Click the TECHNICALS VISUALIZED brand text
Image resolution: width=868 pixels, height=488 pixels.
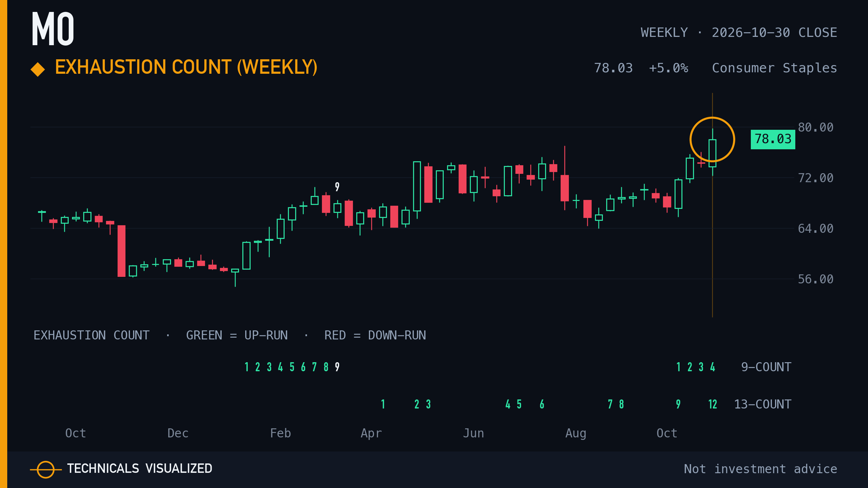click(x=140, y=468)
